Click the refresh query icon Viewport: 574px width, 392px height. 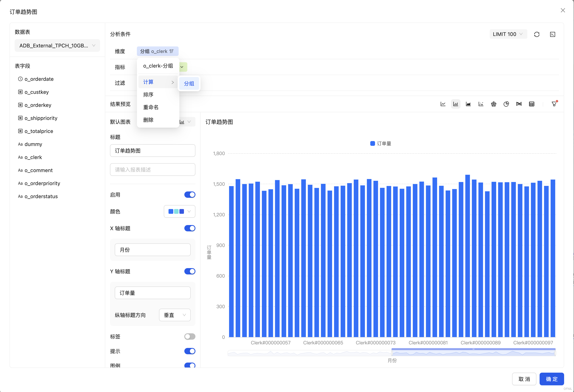tap(537, 34)
